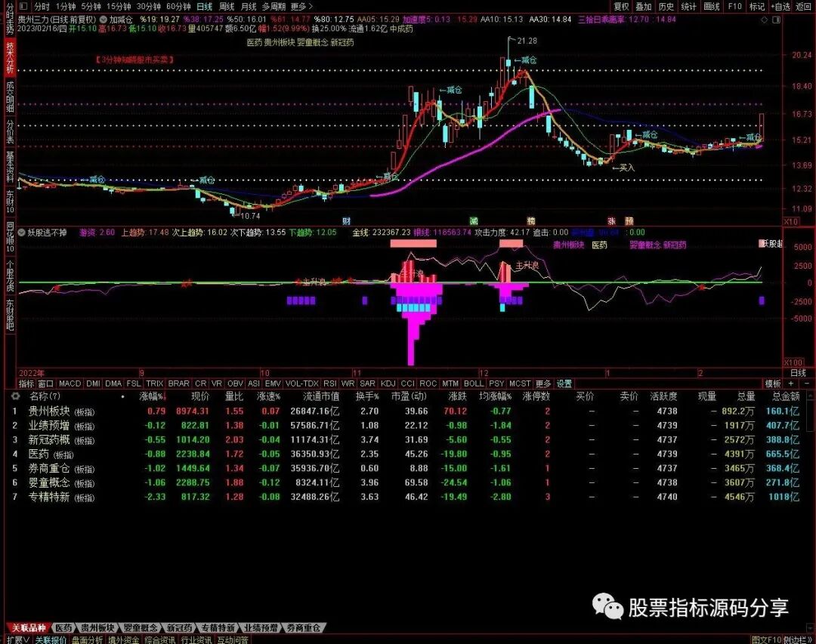Select the 周线 weekly period

tap(227, 6)
